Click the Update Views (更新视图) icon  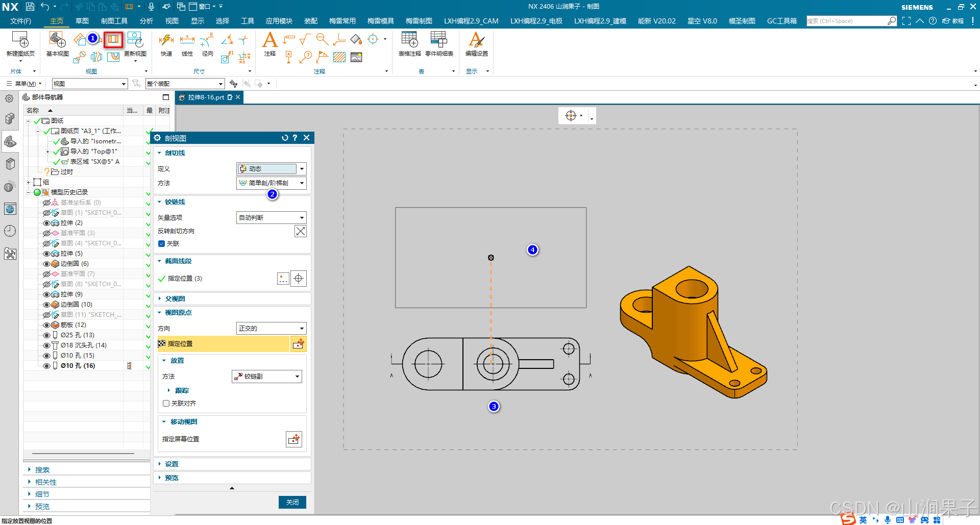[135, 40]
